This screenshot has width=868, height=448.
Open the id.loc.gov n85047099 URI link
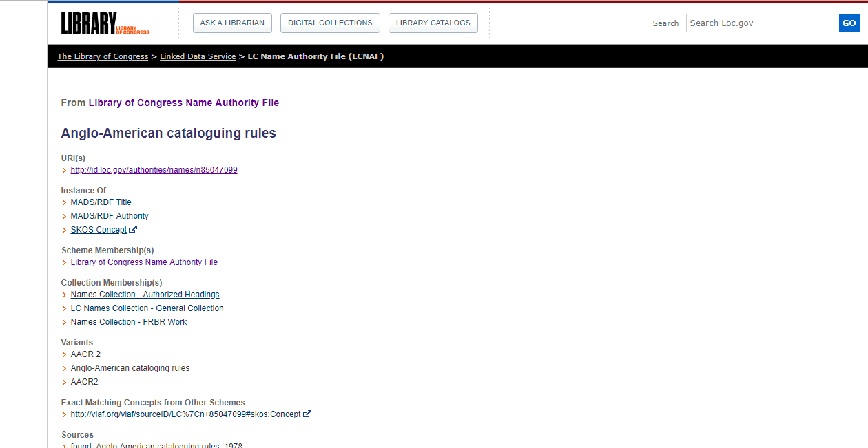(x=154, y=170)
